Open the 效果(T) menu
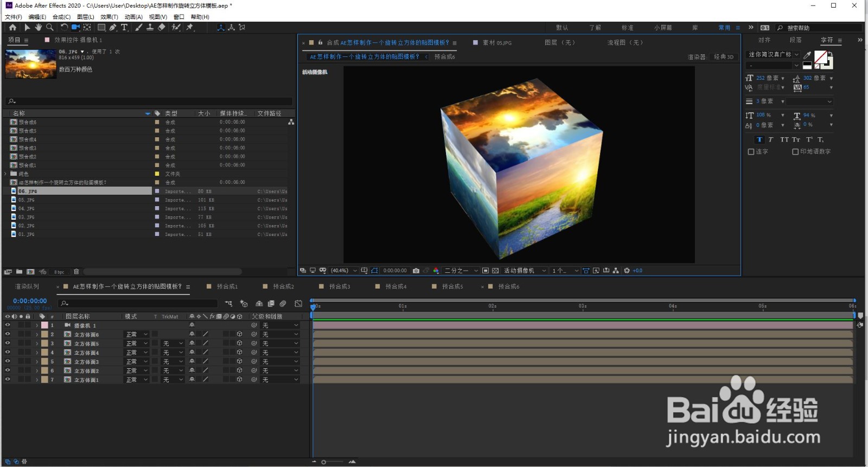868x467 pixels. (x=109, y=17)
